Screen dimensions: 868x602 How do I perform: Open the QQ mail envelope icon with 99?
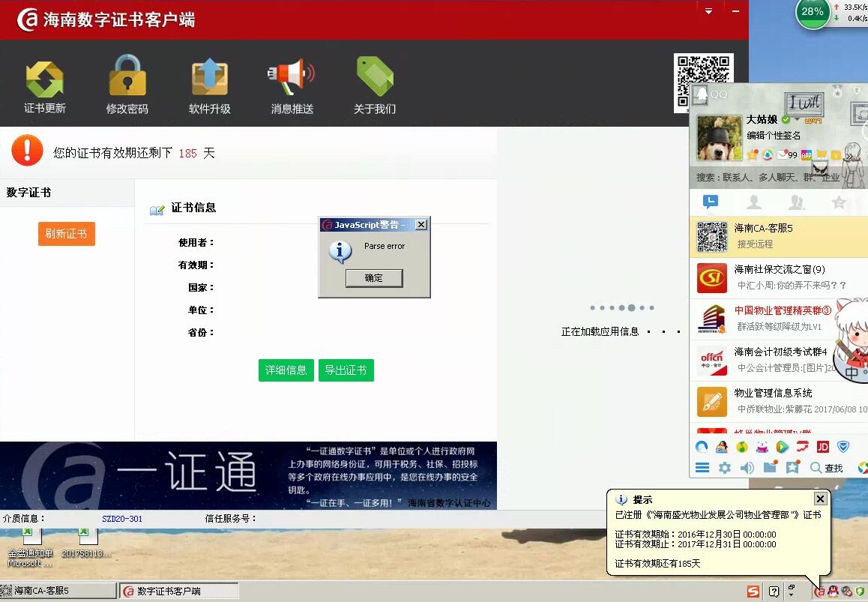(787, 154)
